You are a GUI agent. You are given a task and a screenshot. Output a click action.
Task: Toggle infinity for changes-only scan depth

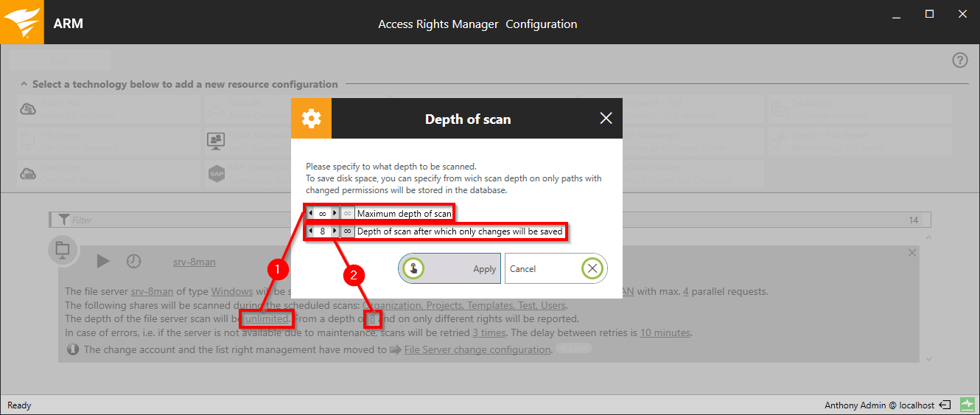pos(347,231)
